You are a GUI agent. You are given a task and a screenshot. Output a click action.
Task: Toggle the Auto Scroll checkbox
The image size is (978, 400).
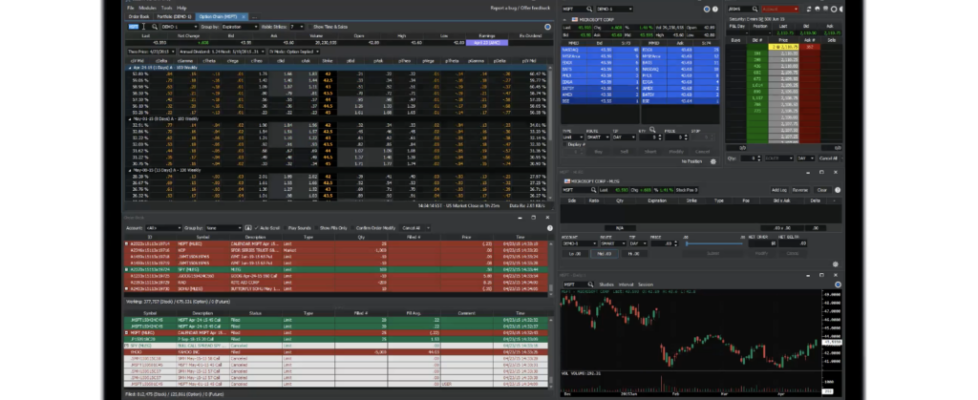[x=256, y=228]
